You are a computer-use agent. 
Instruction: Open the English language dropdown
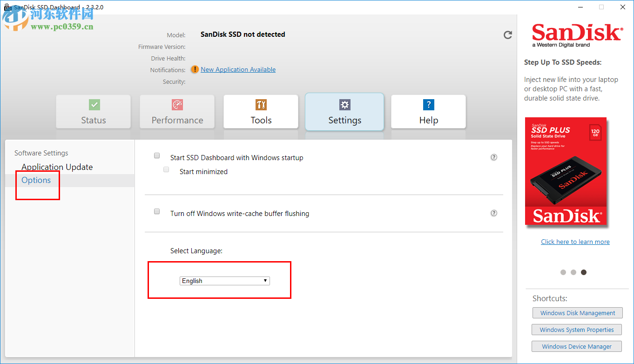click(x=225, y=281)
